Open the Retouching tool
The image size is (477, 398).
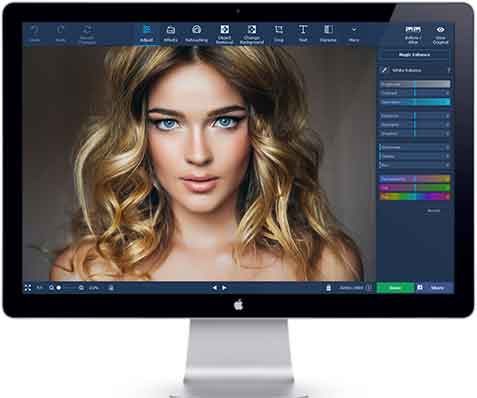click(x=196, y=34)
